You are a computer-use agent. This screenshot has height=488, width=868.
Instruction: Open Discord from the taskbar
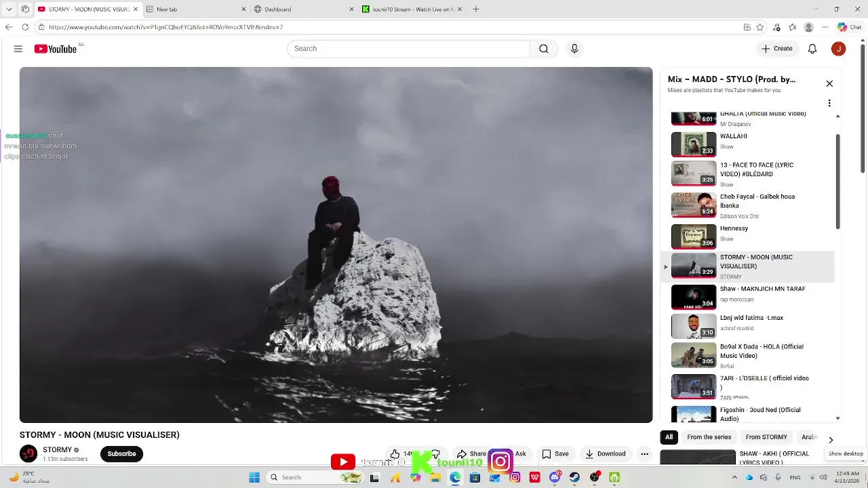[555, 477]
